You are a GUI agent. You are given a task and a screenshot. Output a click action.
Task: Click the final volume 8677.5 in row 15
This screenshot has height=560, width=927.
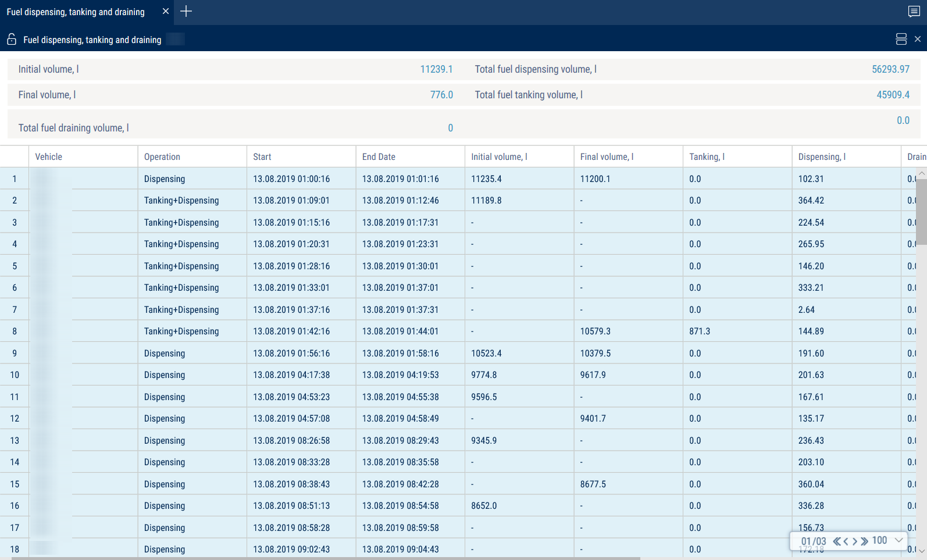[x=593, y=484]
